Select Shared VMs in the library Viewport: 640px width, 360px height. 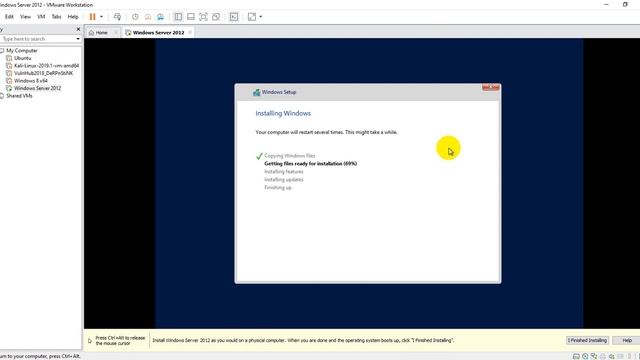point(19,96)
